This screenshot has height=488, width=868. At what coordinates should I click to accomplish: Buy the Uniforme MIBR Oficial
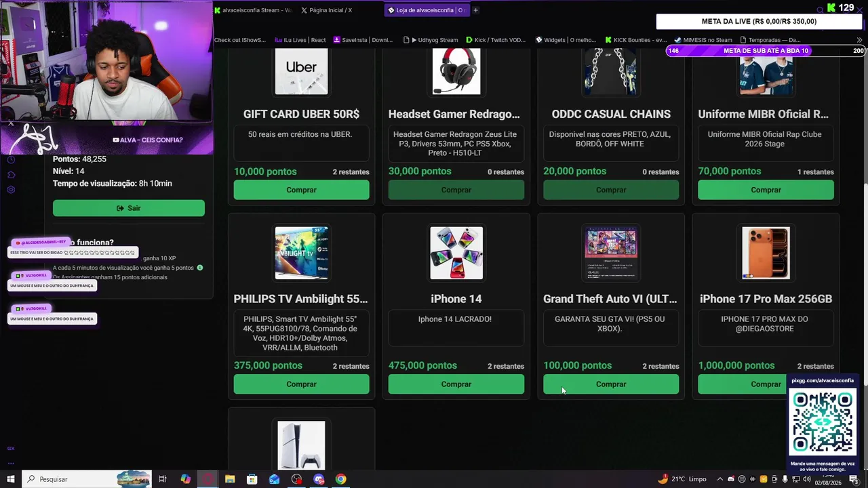point(766,190)
